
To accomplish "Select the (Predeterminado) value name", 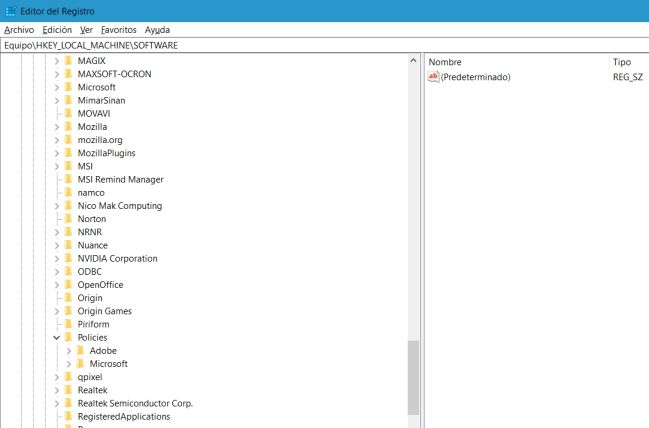I will pos(476,77).
